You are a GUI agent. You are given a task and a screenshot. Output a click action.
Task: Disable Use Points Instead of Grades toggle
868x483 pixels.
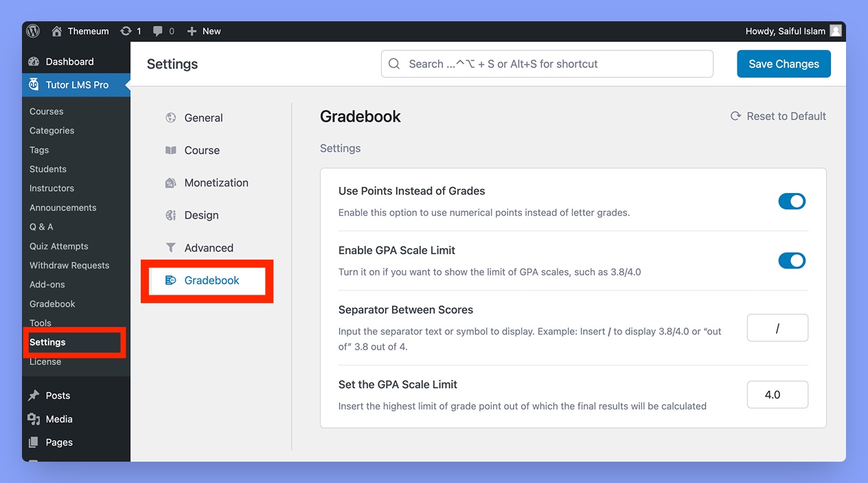click(x=792, y=201)
